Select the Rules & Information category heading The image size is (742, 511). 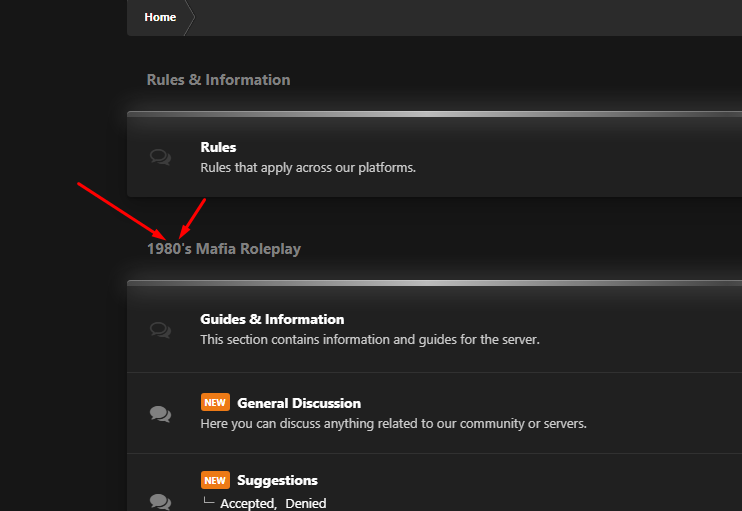(x=218, y=80)
